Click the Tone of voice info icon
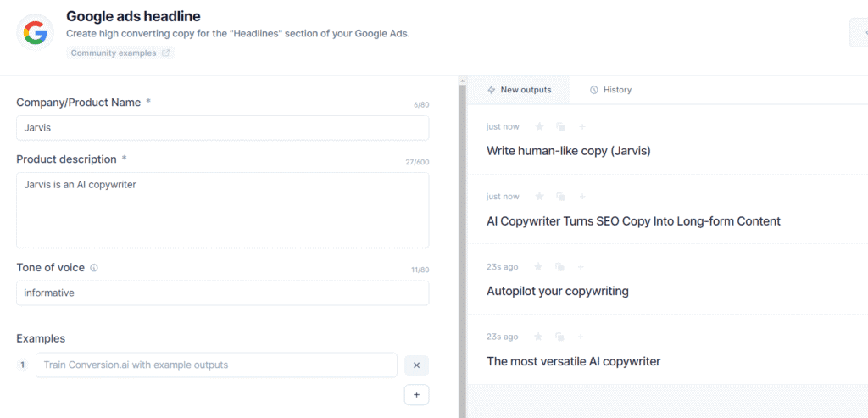This screenshot has height=418, width=868. 93,268
